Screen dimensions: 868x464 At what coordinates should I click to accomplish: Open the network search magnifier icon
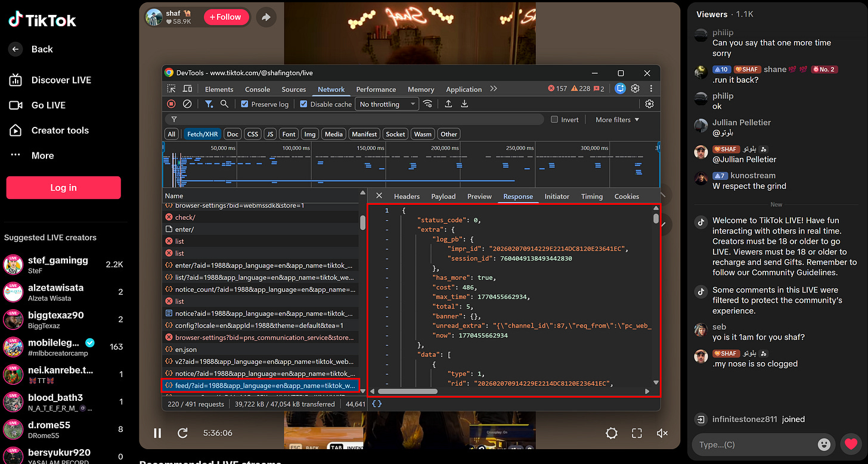(x=224, y=104)
